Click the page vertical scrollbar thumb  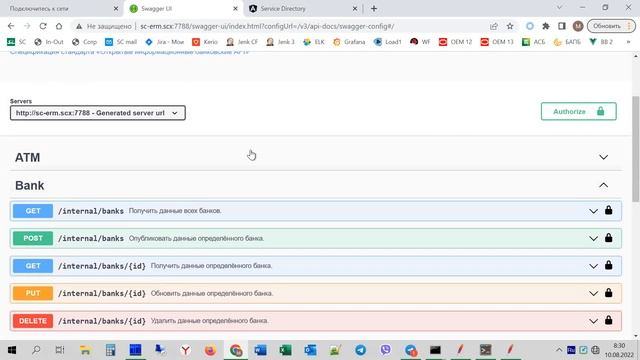pos(636,149)
